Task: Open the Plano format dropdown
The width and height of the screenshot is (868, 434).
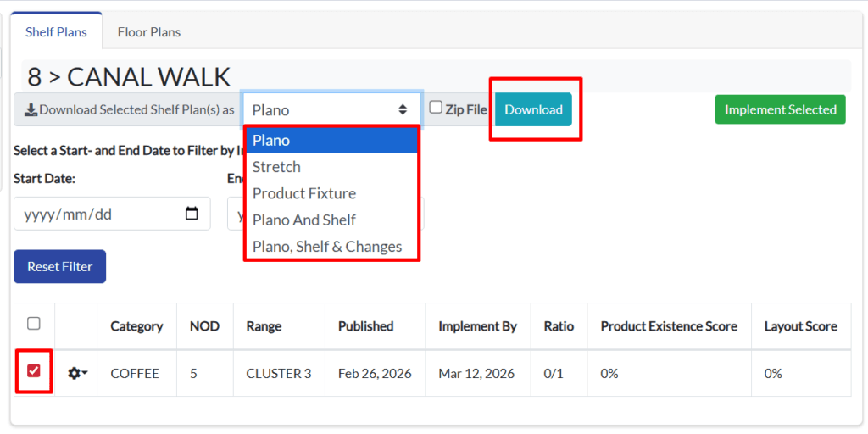Action: tap(331, 109)
